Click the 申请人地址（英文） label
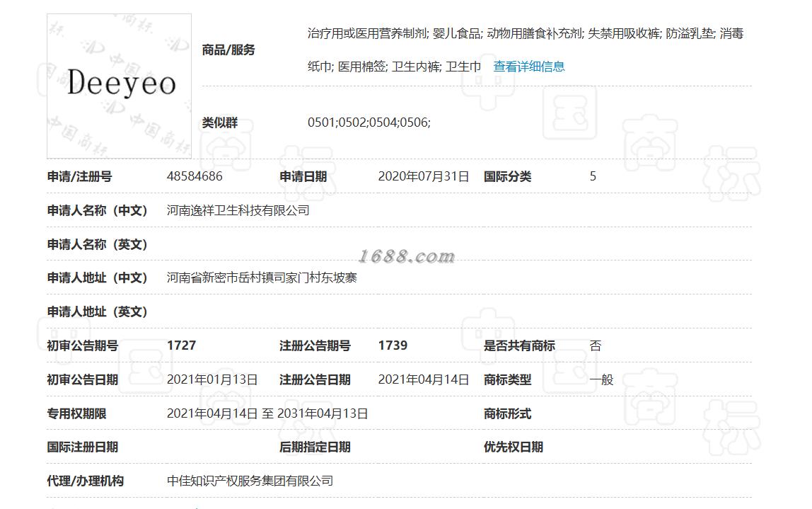 pos(98,311)
